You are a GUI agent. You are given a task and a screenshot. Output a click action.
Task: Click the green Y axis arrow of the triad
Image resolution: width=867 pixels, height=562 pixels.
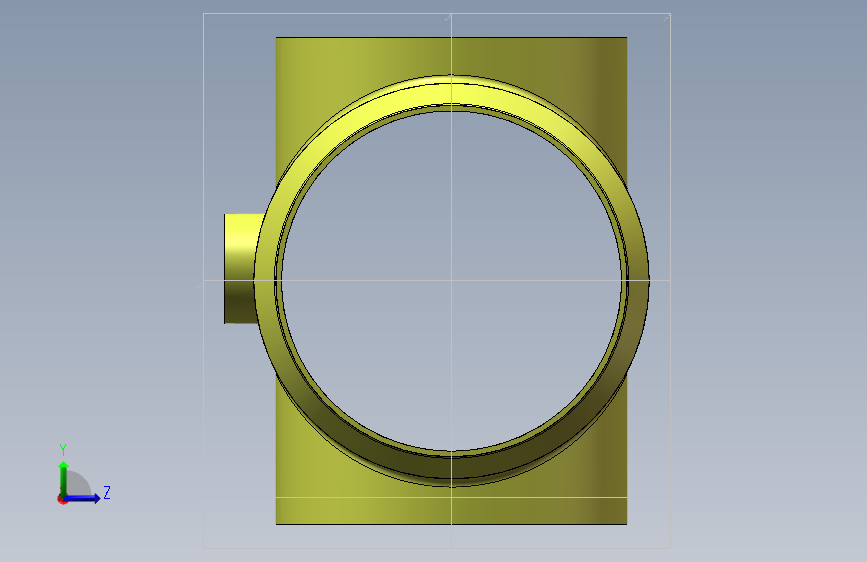pos(64,478)
